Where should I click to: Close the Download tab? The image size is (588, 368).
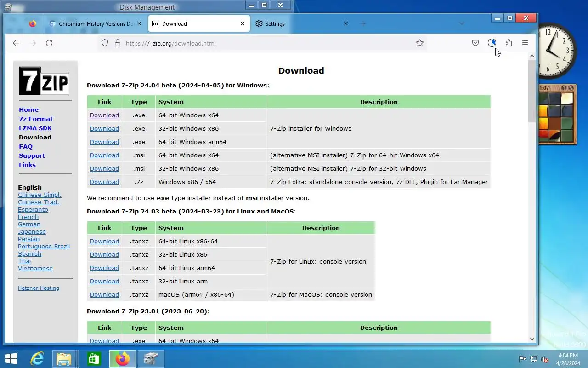pyautogui.click(x=243, y=23)
